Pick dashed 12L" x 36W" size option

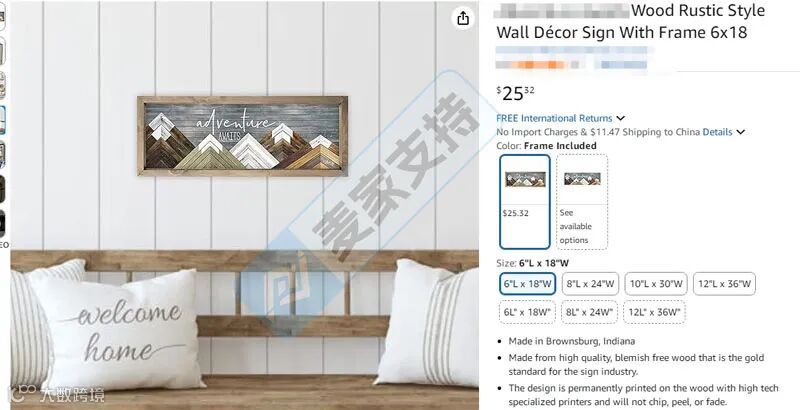pyautogui.click(x=654, y=312)
